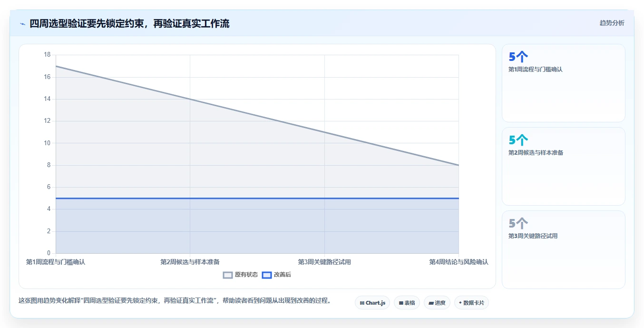The height and width of the screenshot is (328, 644).
Task: Click the y-axis value 6
Action: (49, 187)
